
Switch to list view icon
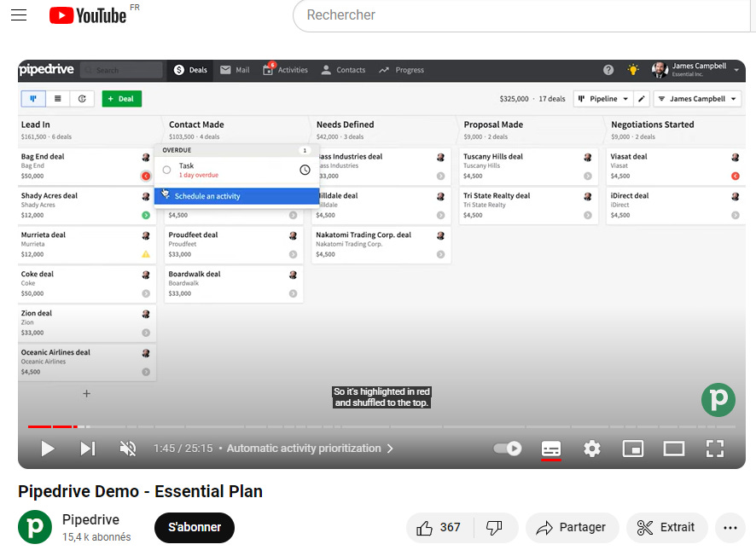tap(58, 99)
